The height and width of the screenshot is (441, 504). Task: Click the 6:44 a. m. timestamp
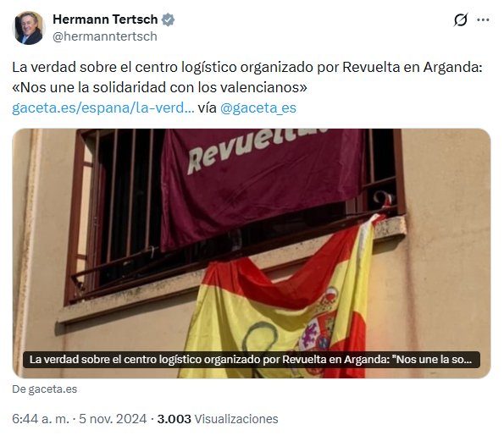click(x=41, y=419)
